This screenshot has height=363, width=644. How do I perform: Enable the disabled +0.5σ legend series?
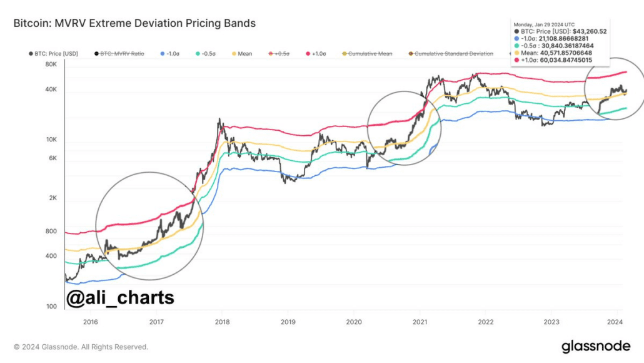[x=280, y=54]
